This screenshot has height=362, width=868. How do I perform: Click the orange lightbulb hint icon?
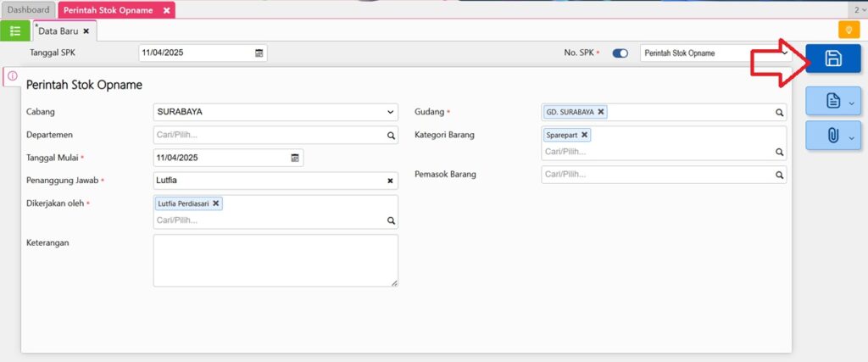[x=849, y=31]
